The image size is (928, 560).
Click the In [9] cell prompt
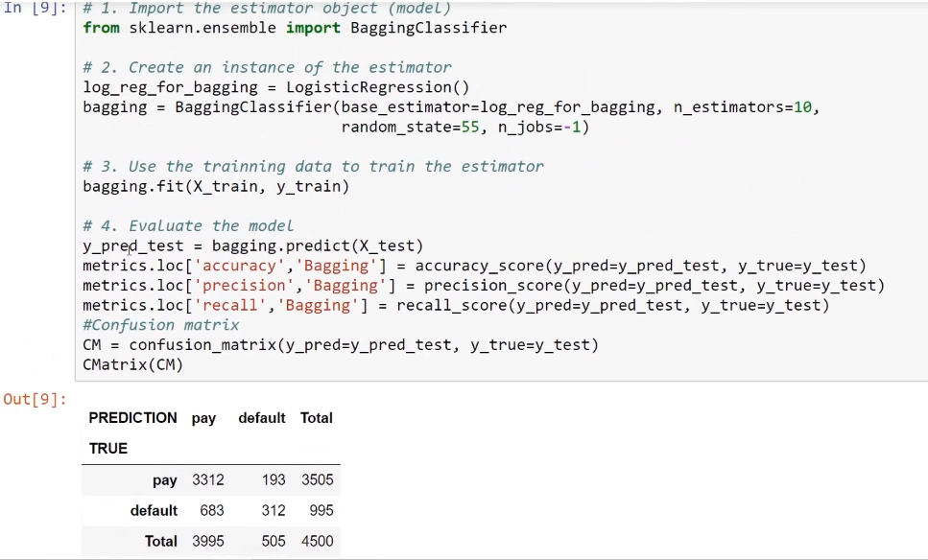(35, 9)
